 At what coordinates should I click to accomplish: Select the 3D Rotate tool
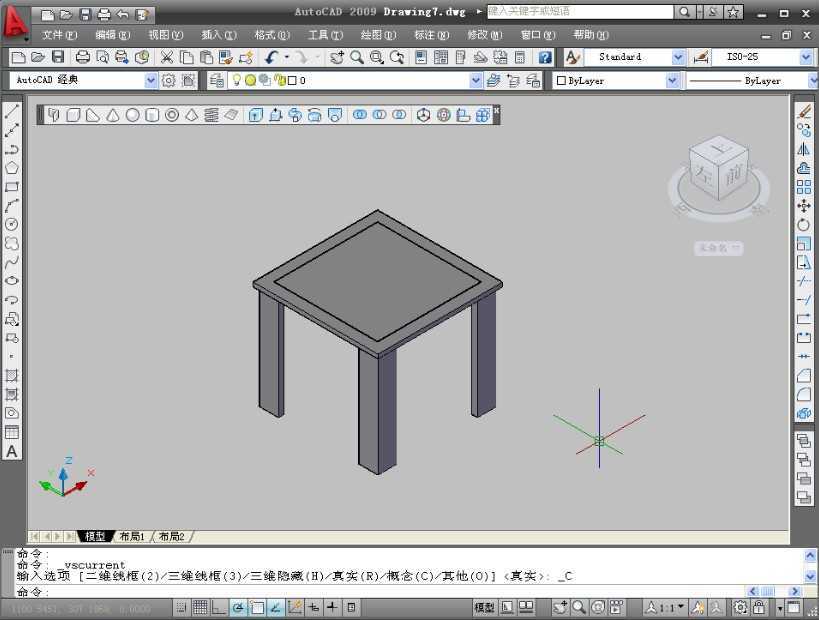443,115
